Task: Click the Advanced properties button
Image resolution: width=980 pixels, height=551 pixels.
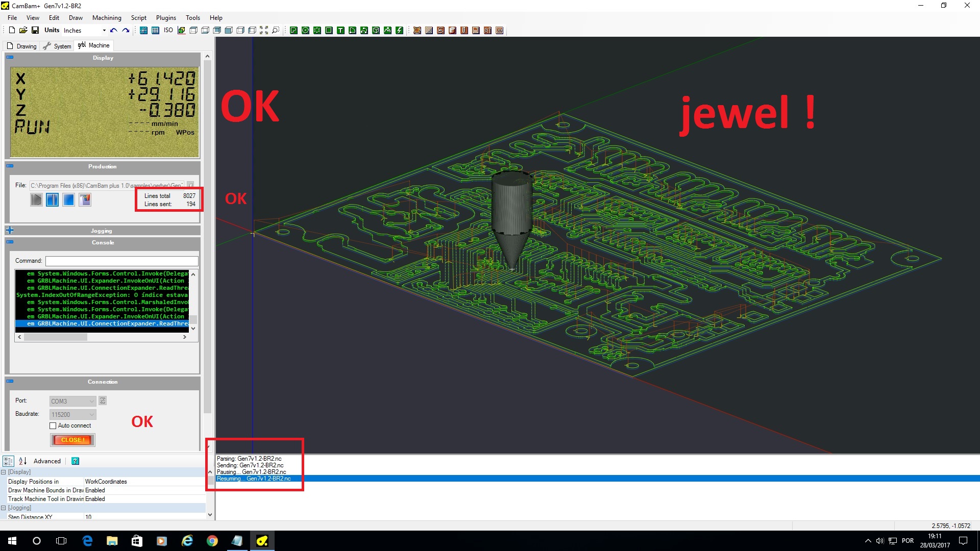Action: [x=47, y=461]
